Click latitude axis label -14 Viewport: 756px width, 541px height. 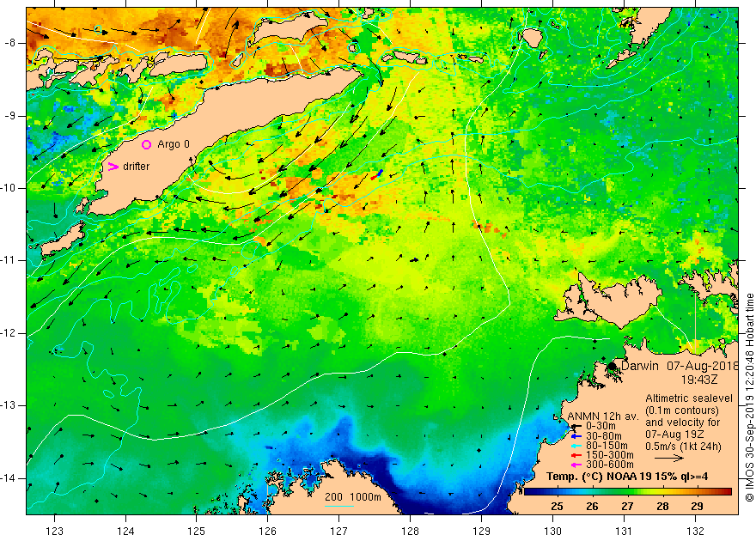9,478
